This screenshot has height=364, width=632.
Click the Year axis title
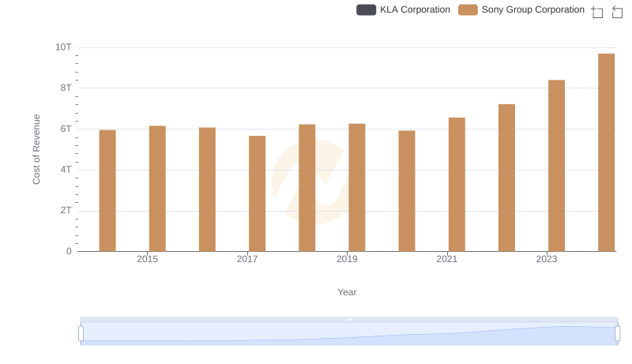(x=347, y=292)
